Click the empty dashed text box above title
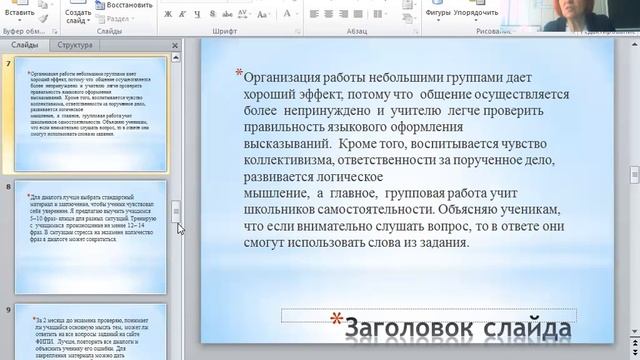Screen dimensions: 640x360 pos(429,316)
